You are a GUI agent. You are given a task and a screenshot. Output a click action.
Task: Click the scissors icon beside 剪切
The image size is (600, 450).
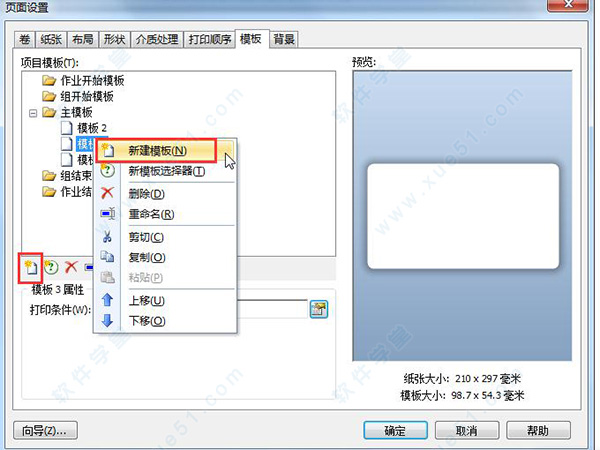(x=108, y=237)
